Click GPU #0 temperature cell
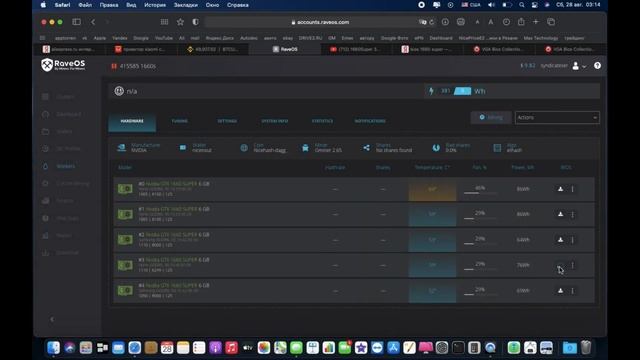The image size is (640, 360). coord(432,189)
